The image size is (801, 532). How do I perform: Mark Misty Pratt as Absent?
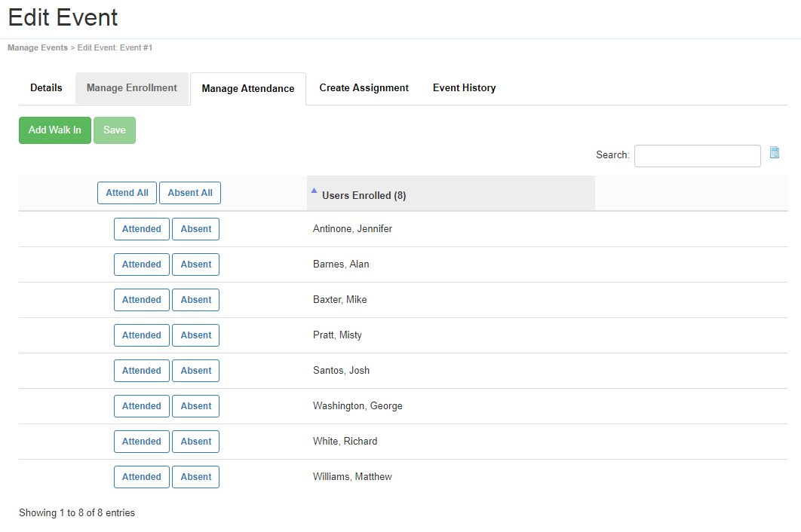(x=195, y=335)
